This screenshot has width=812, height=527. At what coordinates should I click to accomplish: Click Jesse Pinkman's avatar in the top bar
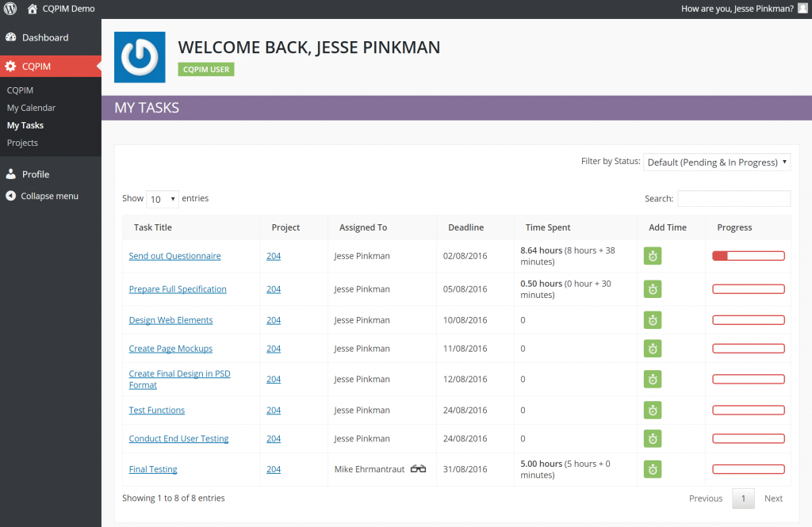click(803, 8)
